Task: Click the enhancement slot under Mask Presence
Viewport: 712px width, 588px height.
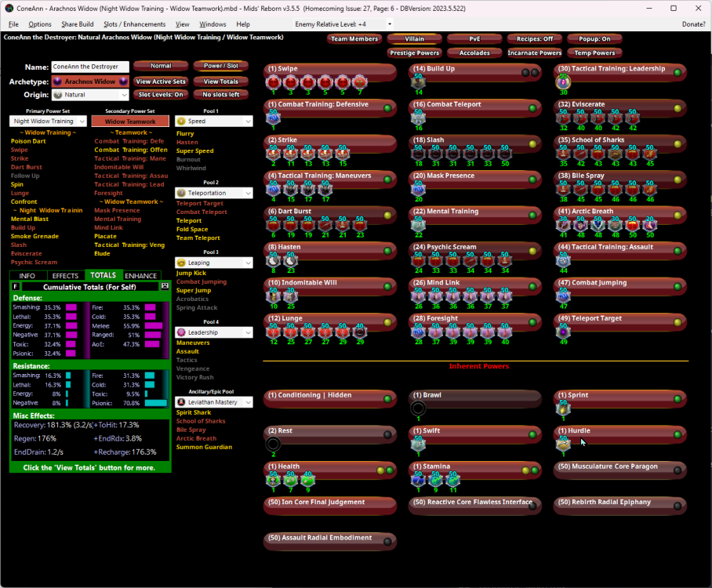Action: [418, 190]
